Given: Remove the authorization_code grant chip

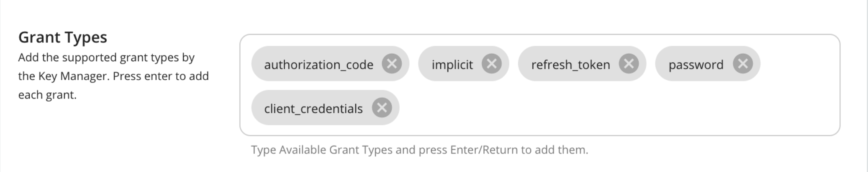Looking at the screenshot, I should pos(392,64).
